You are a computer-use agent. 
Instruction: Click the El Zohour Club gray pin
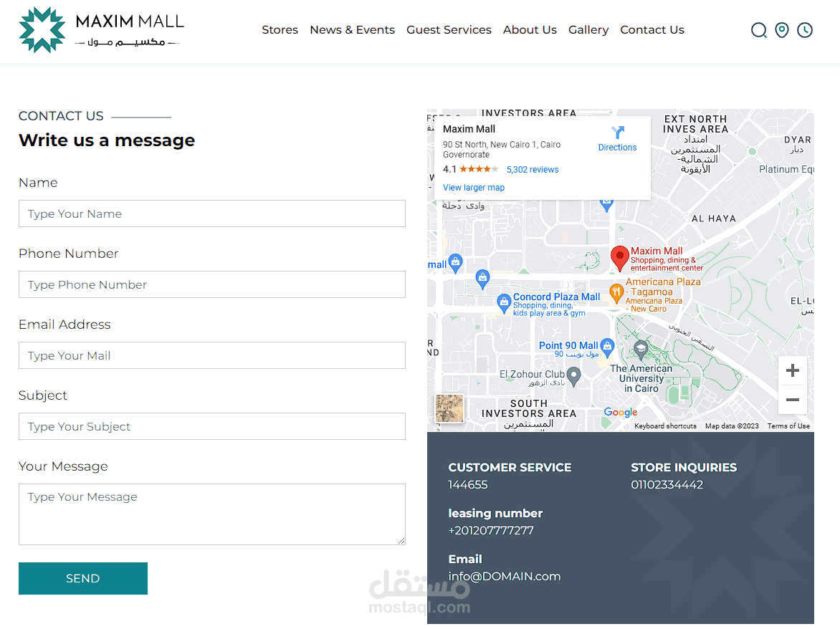point(574,376)
